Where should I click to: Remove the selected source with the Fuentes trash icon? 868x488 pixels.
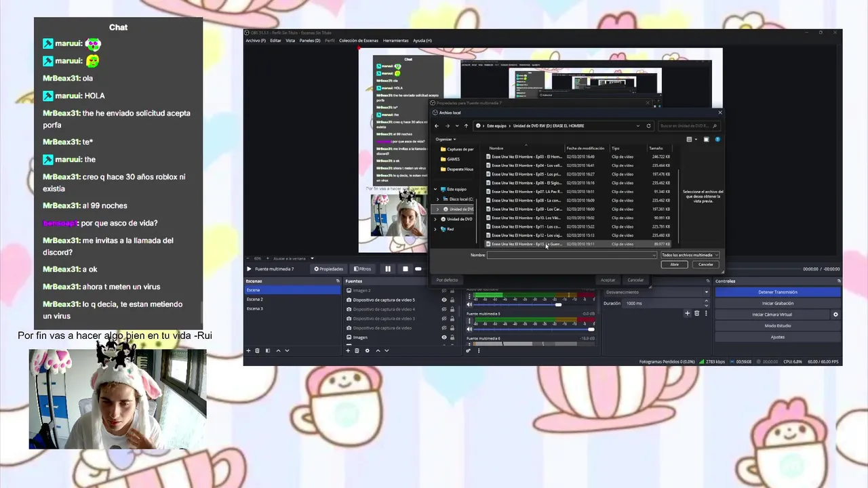pyautogui.click(x=357, y=350)
